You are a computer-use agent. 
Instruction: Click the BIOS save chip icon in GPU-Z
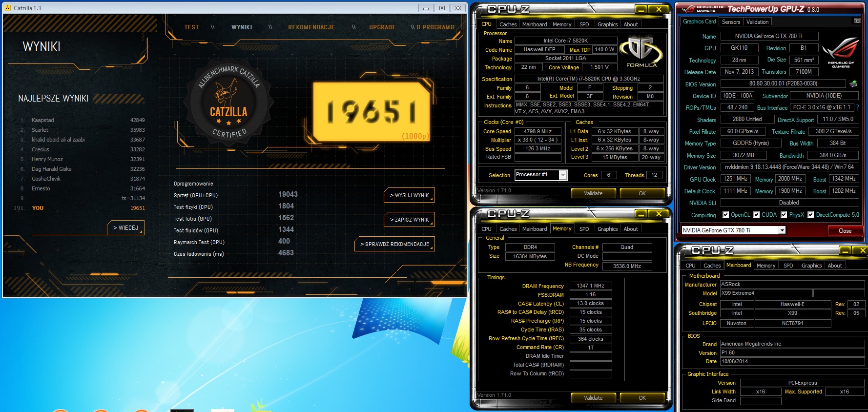pyautogui.click(x=853, y=84)
